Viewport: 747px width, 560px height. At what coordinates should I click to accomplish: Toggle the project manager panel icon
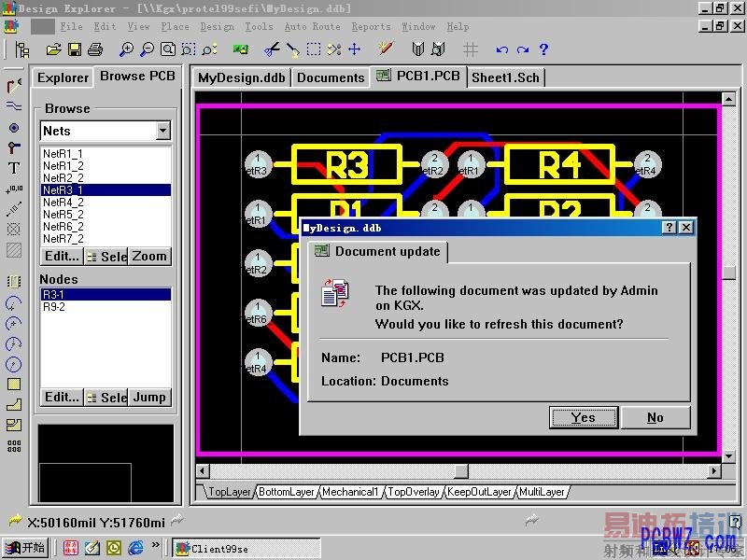tap(21, 49)
